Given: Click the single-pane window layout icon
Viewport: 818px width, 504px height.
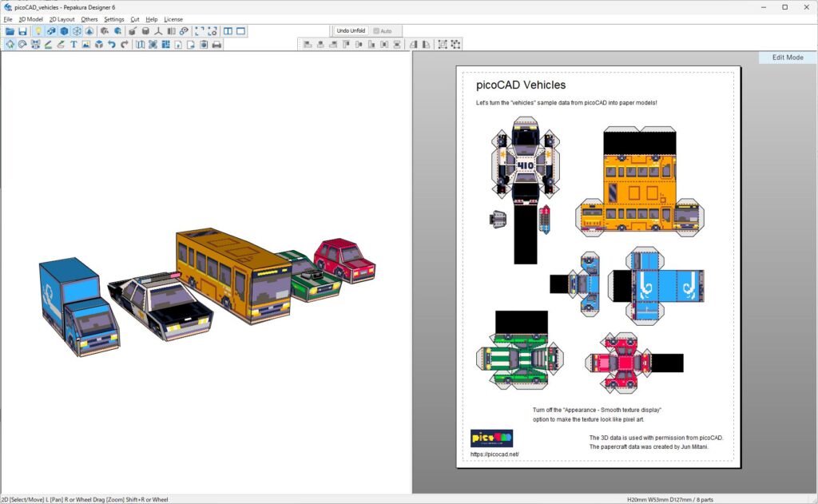Looking at the screenshot, I should click(240, 31).
